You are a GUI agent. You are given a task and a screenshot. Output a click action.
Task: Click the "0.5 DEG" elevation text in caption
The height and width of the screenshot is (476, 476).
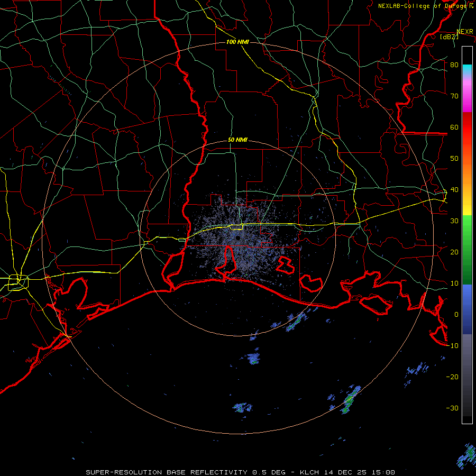269,472
